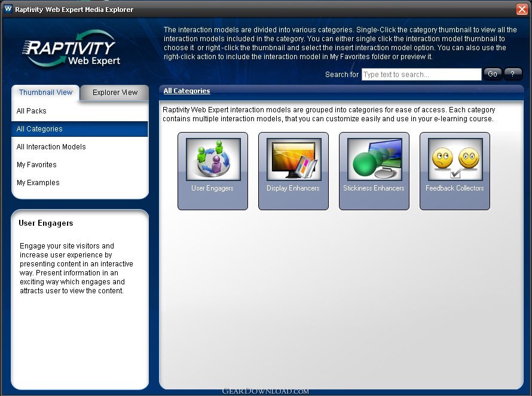
Task: Click the W app icon in title bar
Action: 8,9
